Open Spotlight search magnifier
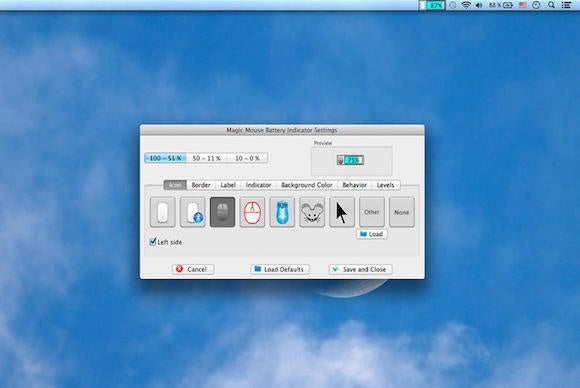Image resolution: width=580 pixels, height=388 pixels. (x=552, y=5)
